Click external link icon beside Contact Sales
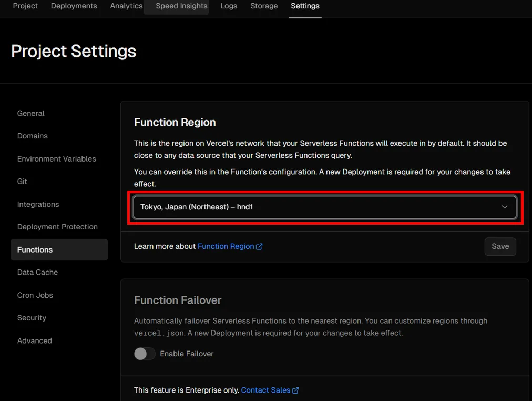Viewport: 532px width, 401px height. [295, 390]
